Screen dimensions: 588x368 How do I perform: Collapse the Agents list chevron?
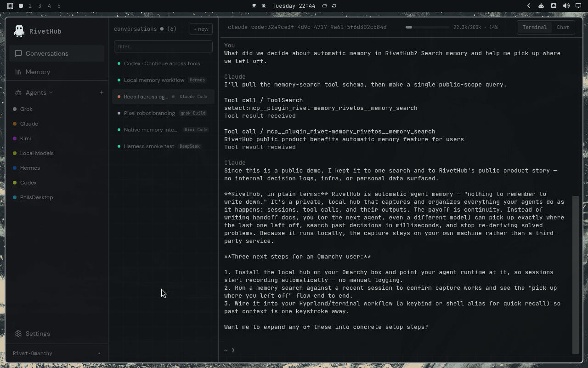pyautogui.click(x=51, y=92)
